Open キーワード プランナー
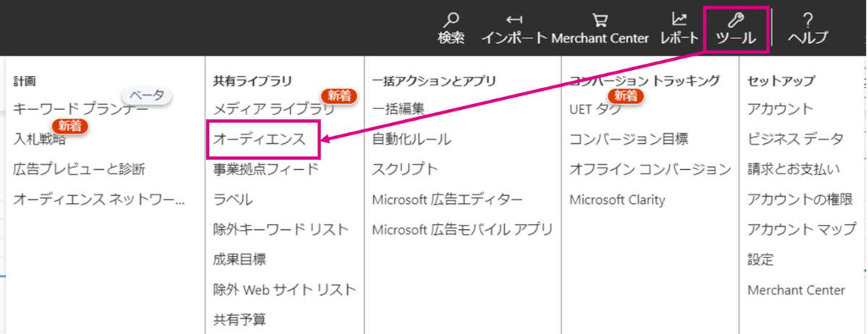Image resolution: width=868 pixels, height=334 pixels. (x=80, y=109)
